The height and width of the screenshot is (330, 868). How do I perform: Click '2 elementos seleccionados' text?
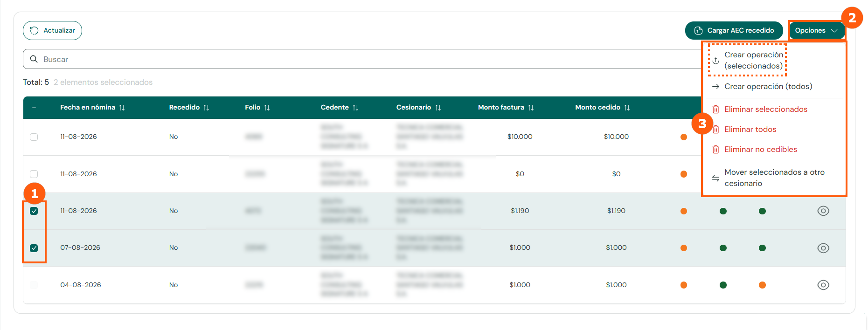click(x=103, y=82)
